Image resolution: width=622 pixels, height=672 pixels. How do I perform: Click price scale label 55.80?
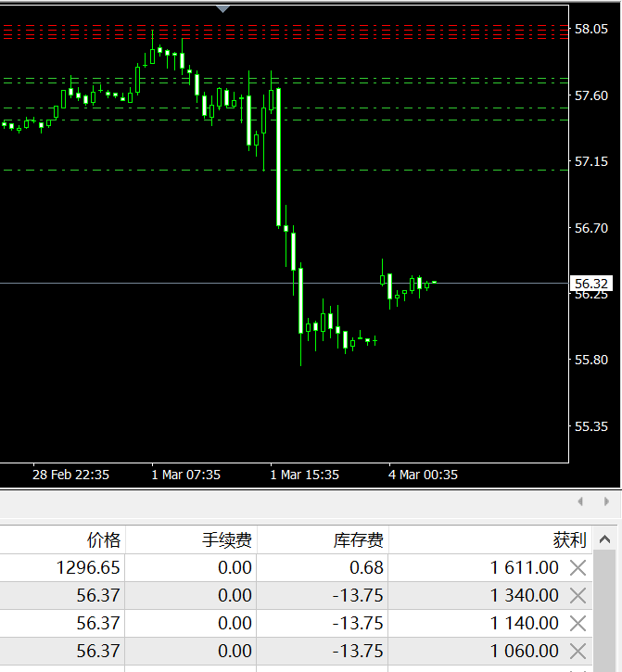(x=591, y=360)
